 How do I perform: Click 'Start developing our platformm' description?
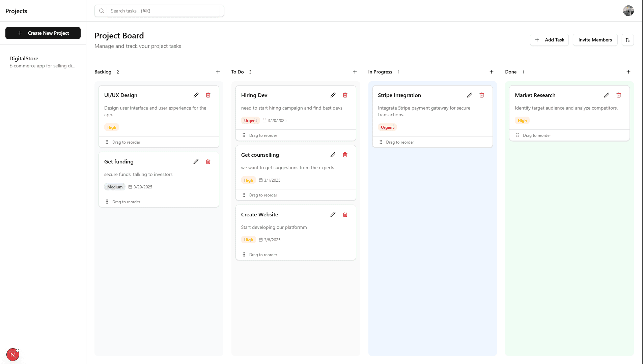click(x=274, y=227)
